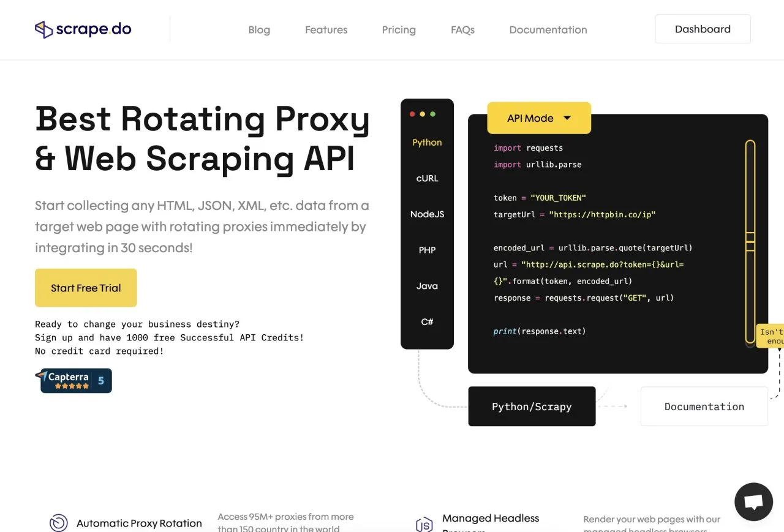Switch to the Java code tab
The image size is (784, 532).
tap(427, 286)
